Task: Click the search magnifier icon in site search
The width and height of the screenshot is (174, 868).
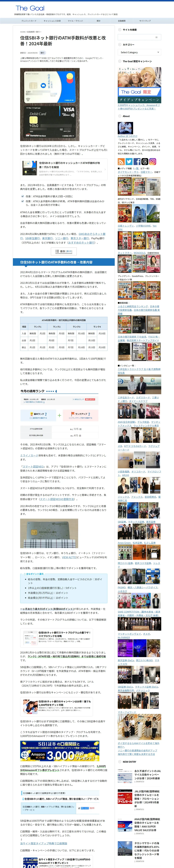Action: 156,37
